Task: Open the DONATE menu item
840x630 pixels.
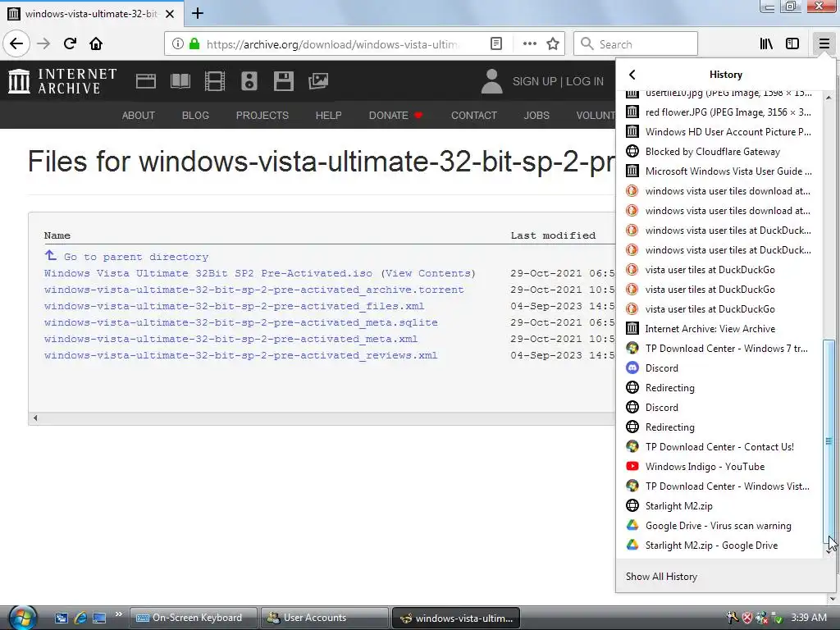Action: (395, 115)
